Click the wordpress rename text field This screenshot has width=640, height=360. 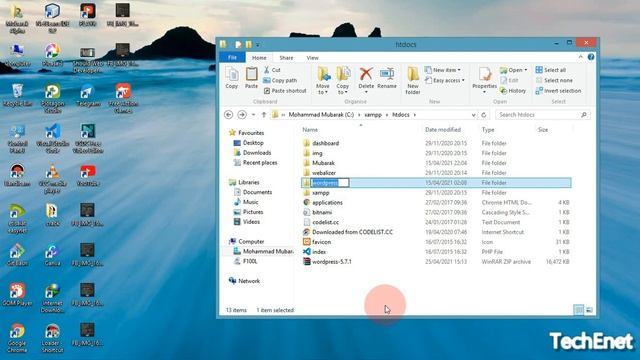coord(330,182)
